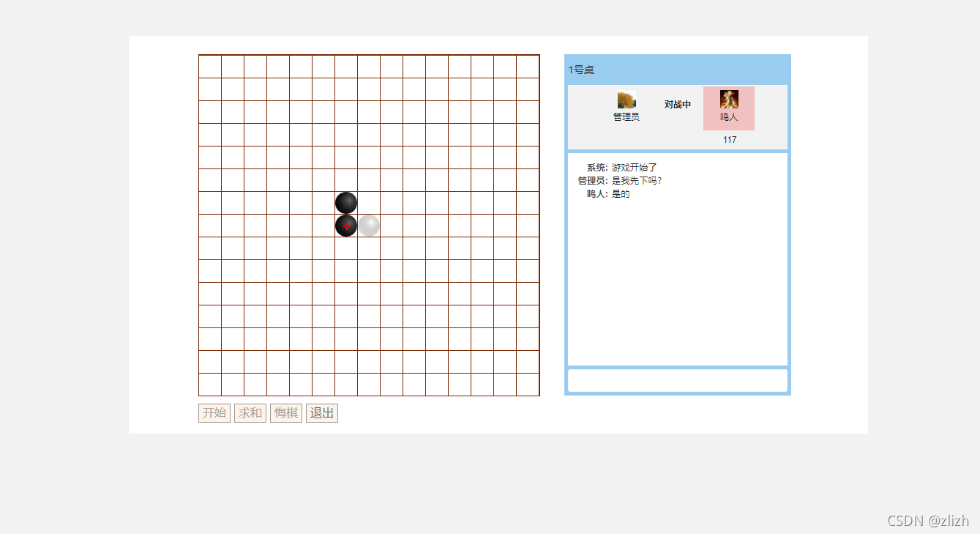Click the timer value 117

point(730,140)
